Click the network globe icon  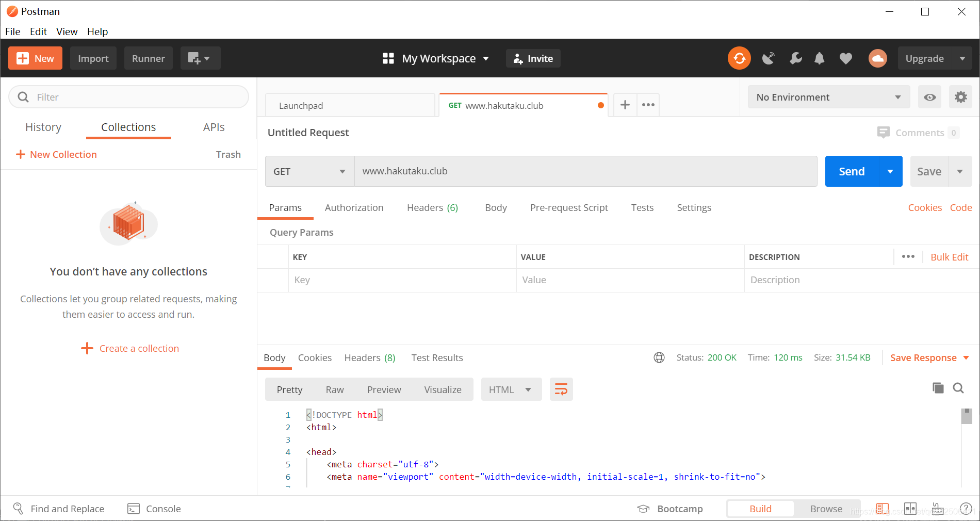tap(659, 357)
